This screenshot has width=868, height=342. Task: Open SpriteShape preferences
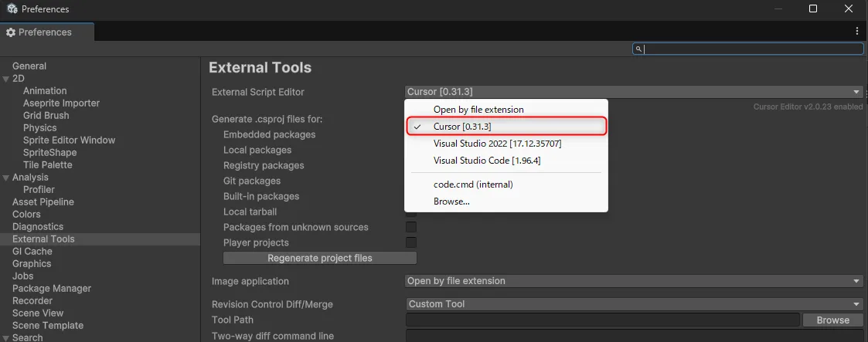[49, 153]
